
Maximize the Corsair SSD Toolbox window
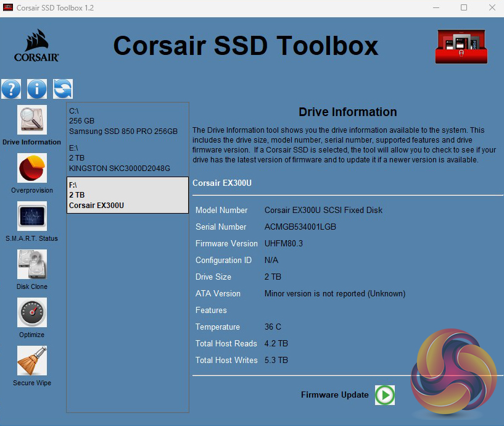click(463, 8)
